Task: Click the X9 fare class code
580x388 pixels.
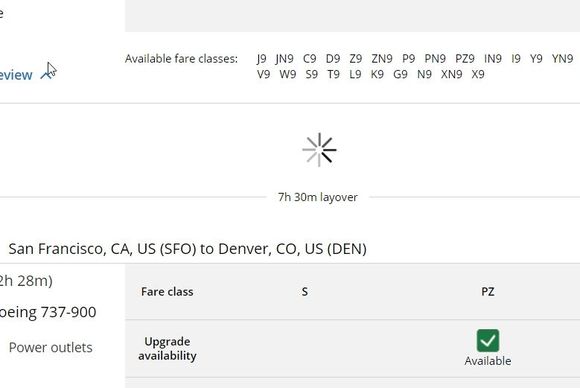Action: click(478, 74)
